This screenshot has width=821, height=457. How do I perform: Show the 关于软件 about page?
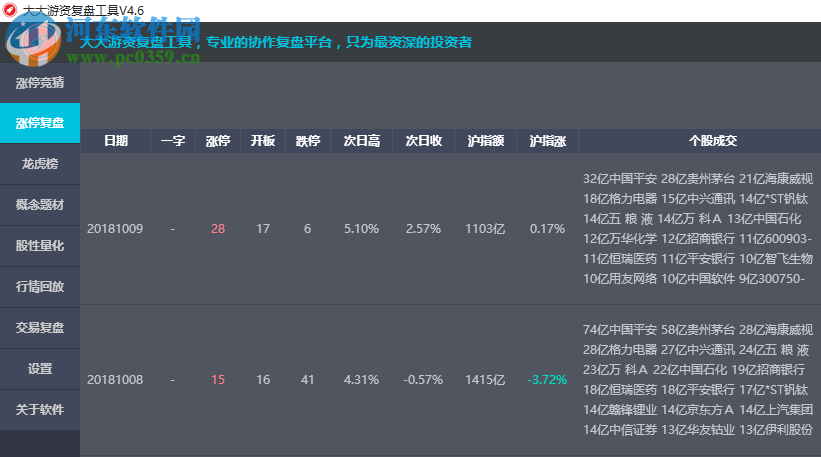[x=40, y=410]
